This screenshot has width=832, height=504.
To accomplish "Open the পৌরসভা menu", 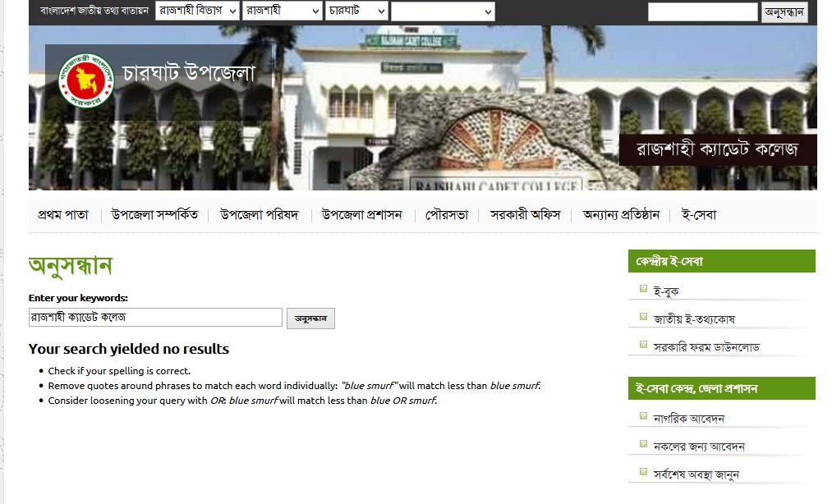I will click(447, 215).
